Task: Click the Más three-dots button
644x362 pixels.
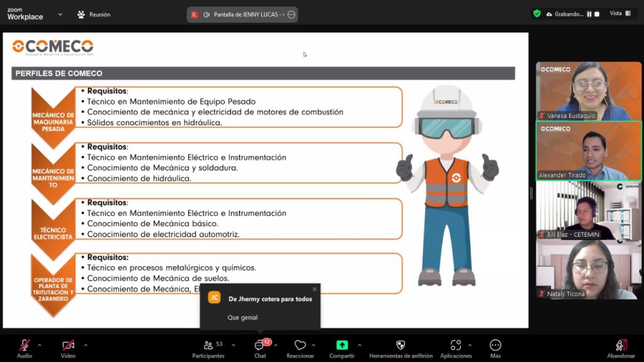Action: (496, 346)
